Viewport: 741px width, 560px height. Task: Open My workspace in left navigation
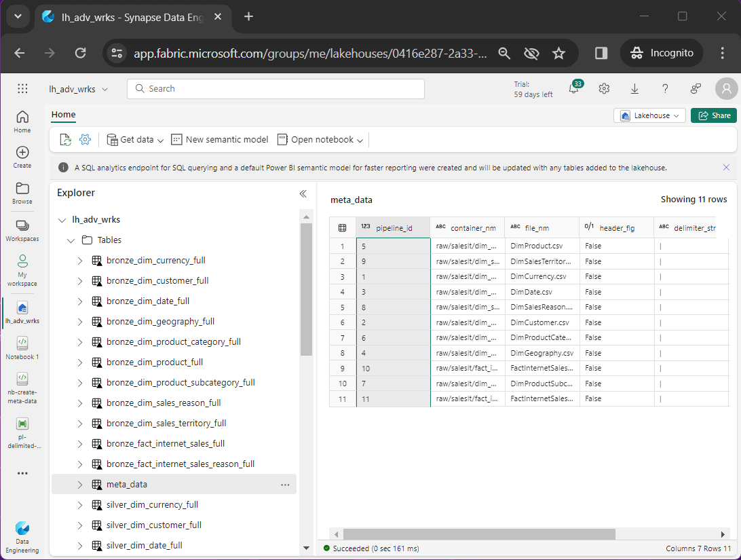[22, 270]
